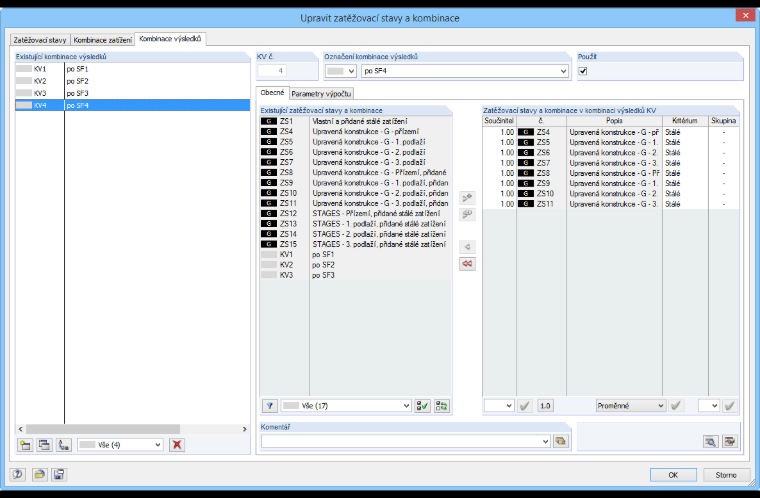Cancel with the Storno button
This screenshot has height=498, width=760.
[726, 475]
